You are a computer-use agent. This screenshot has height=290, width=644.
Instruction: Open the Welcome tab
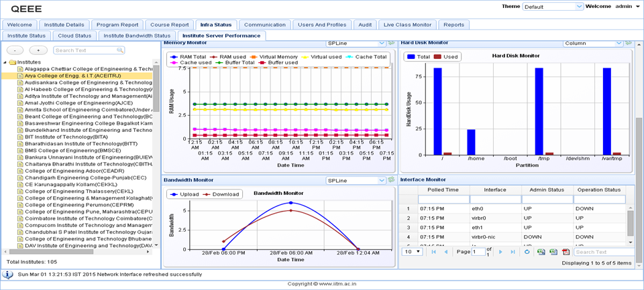coord(19,25)
